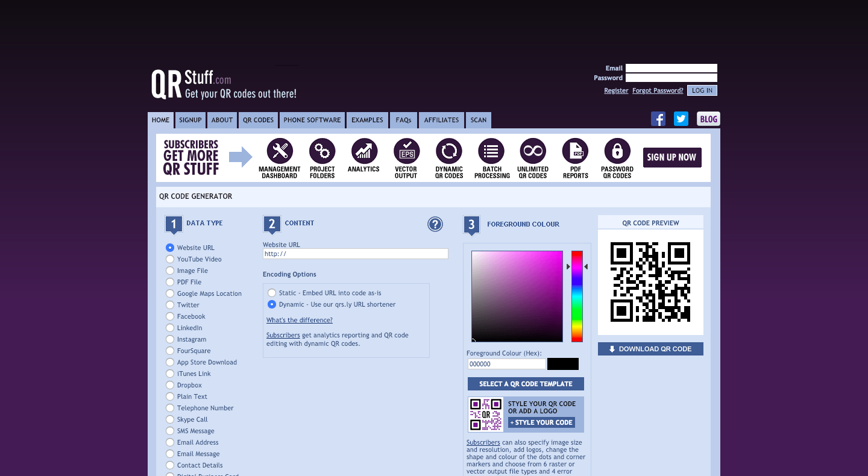Choose the Plain Text radio option
This screenshot has height=476, width=868.
click(x=170, y=396)
